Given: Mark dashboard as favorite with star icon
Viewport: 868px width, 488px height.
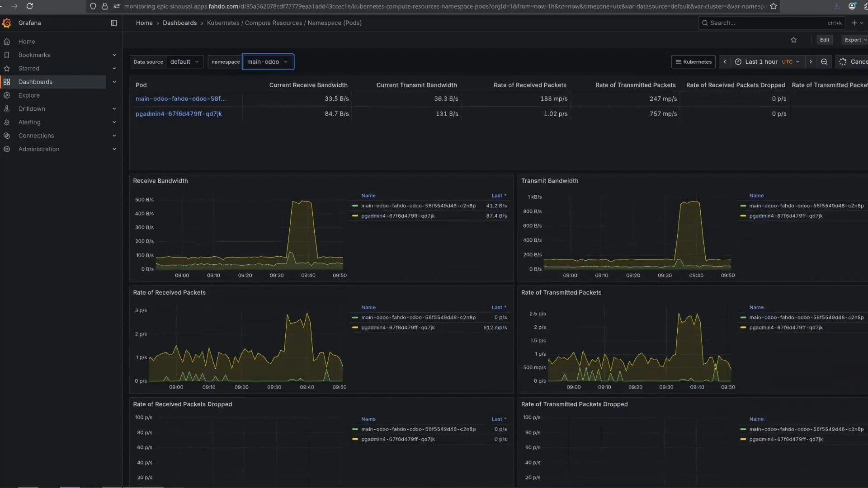Looking at the screenshot, I should [x=793, y=40].
